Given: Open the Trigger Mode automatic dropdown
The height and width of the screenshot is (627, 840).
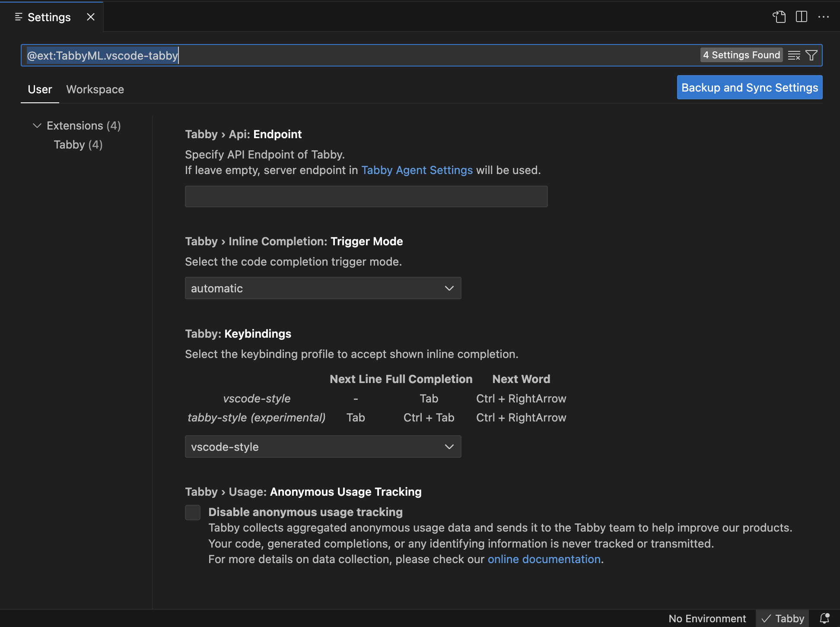Looking at the screenshot, I should [x=323, y=288].
